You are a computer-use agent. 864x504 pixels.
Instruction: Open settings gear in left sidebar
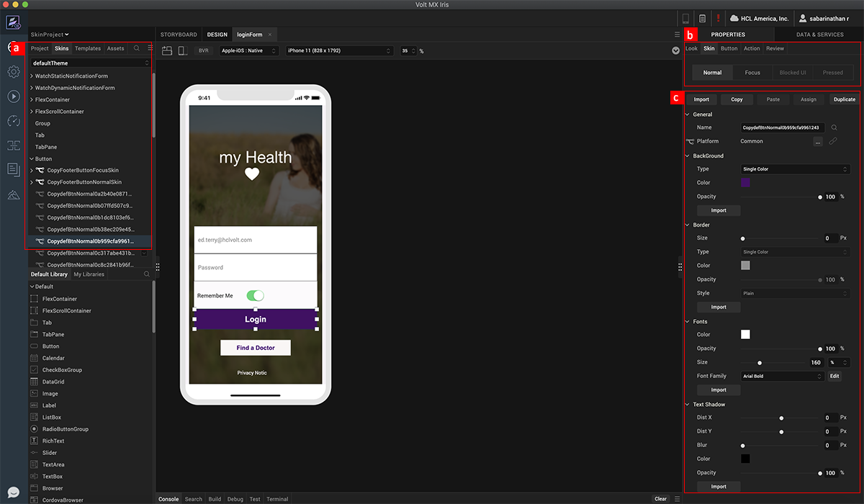coord(13,71)
